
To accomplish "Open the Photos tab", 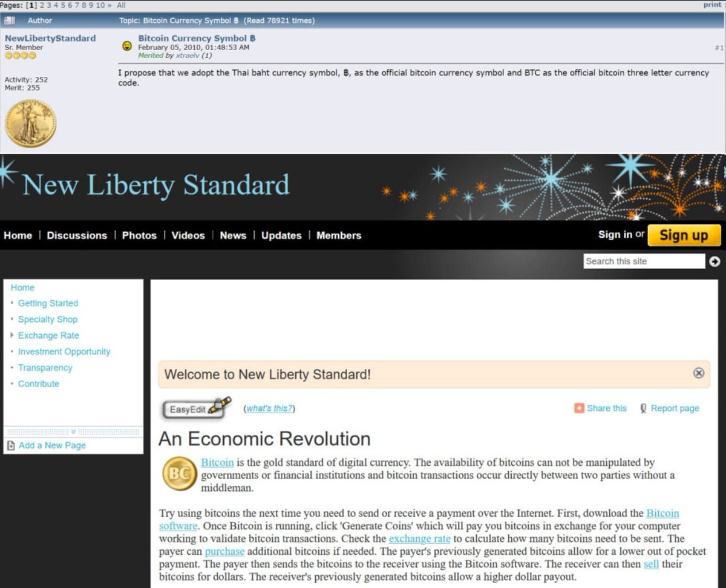I will (139, 235).
